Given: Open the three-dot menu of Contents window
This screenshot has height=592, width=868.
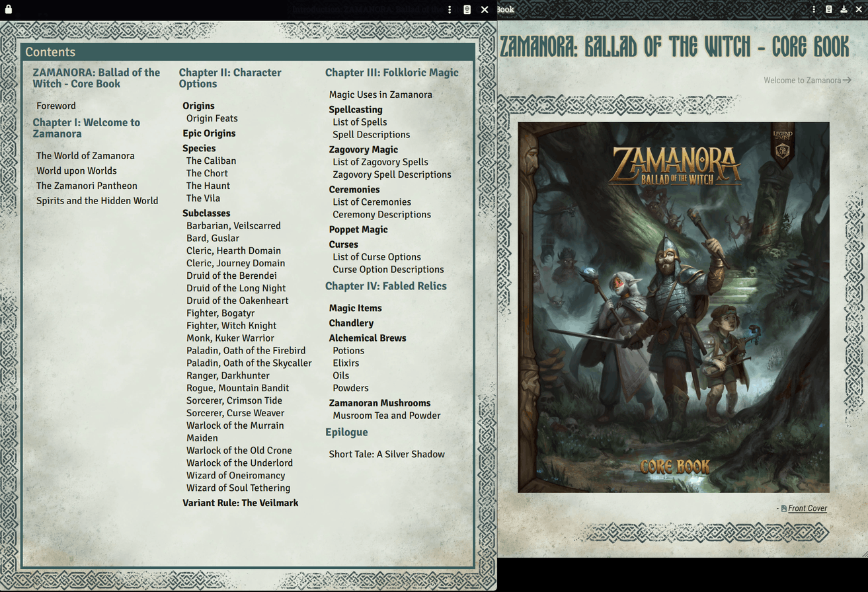Looking at the screenshot, I should pyautogui.click(x=450, y=9).
